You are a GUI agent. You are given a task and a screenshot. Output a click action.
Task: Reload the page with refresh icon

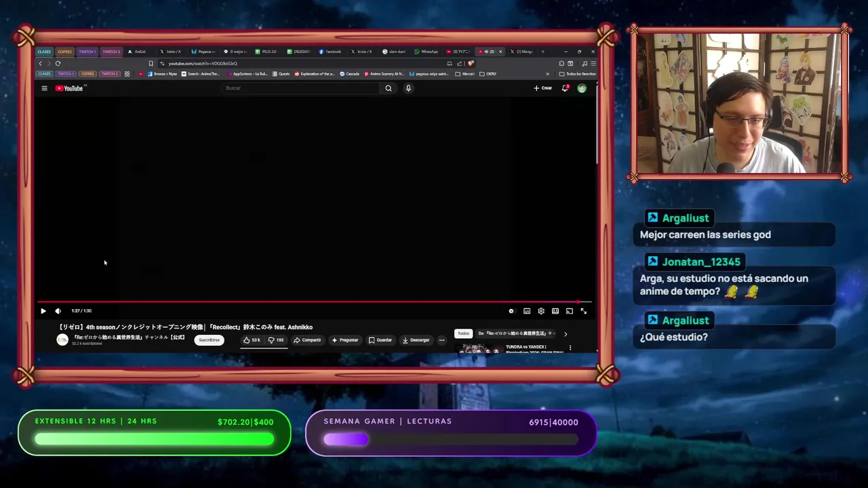click(58, 63)
